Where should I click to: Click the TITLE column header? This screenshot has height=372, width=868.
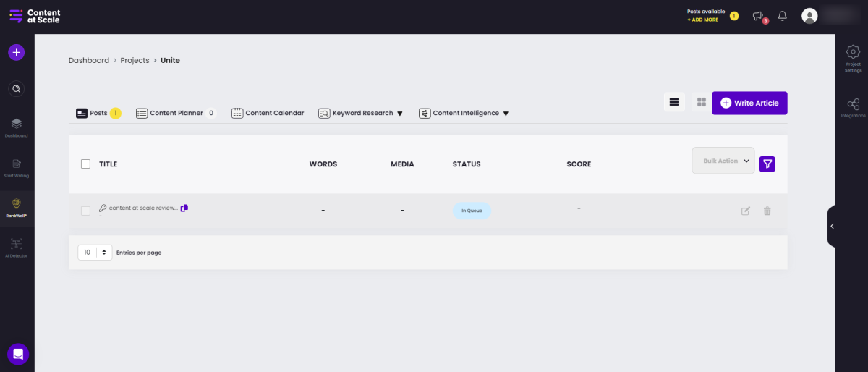(x=108, y=164)
